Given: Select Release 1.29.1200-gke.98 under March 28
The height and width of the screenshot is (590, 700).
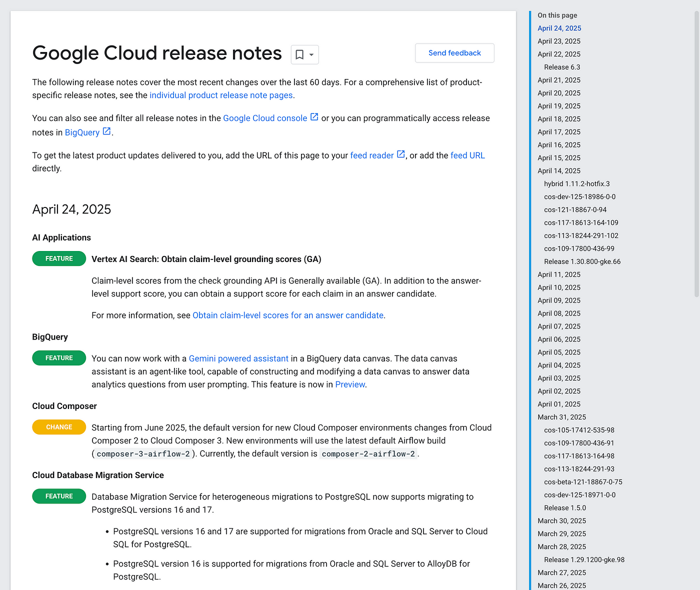Looking at the screenshot, I should click(x=584, y=559).
